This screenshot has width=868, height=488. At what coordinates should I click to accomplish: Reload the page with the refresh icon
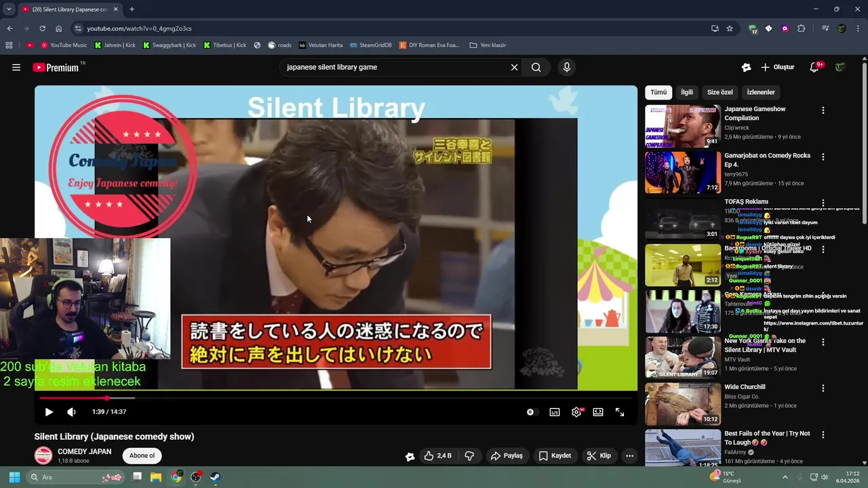coord(42,28)
